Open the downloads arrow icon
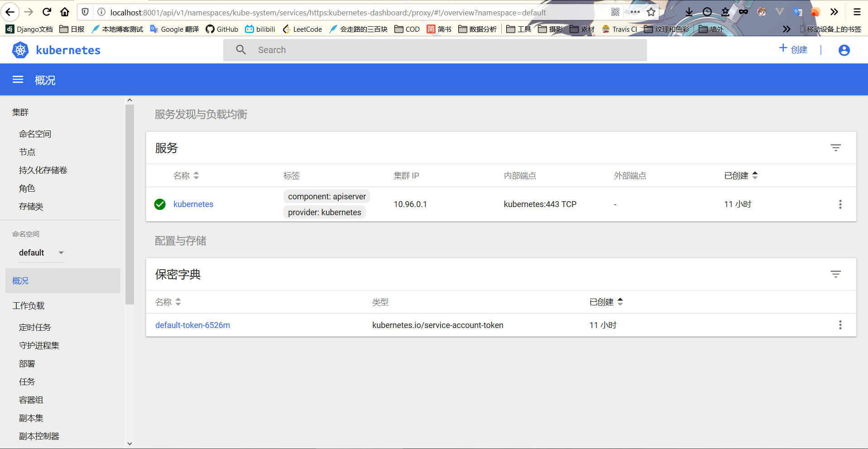This screenshot has width=868, height=449. tap(689, 12)
